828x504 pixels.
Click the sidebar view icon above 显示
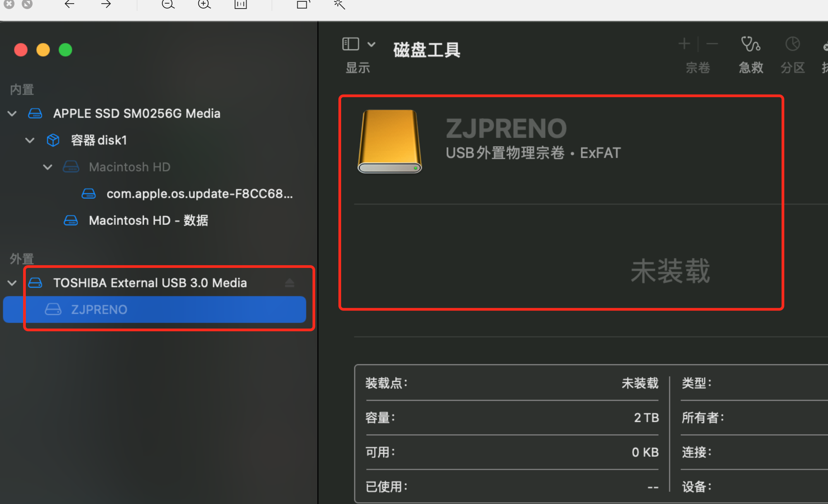[x=351, y=44]
